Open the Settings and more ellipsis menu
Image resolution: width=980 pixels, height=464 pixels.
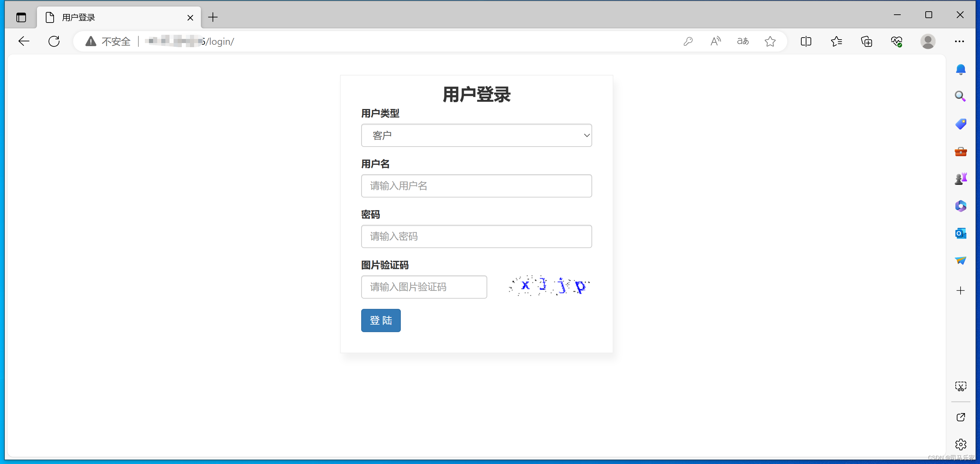(959, 41)
